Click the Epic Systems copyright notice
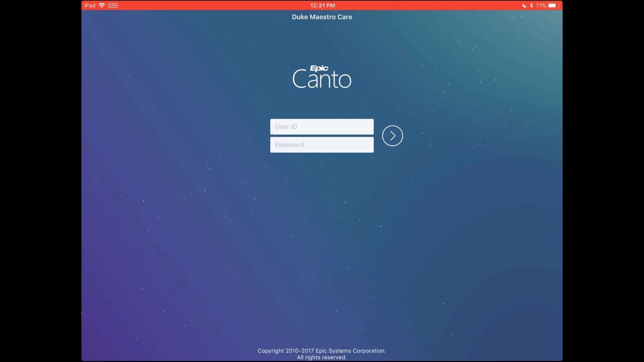644x362 pixels. (322, 351)
